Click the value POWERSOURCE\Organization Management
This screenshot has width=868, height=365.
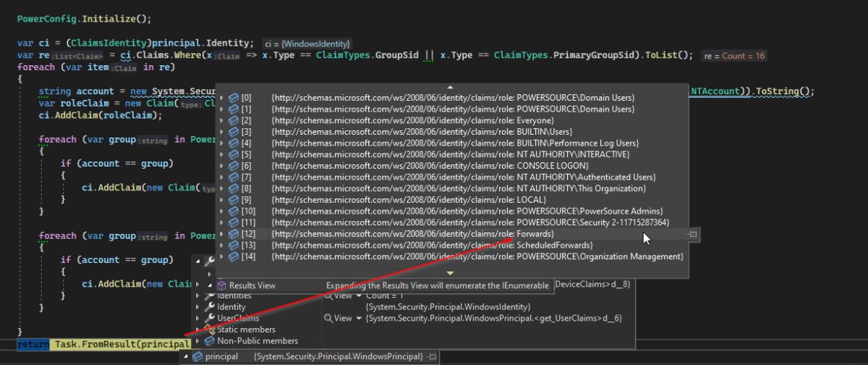coord(599,257)
